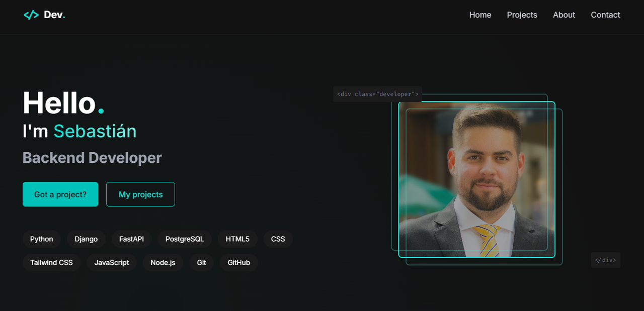Click the closing </div> code label
Image resolution: width=644 pixels, height=311 pixels.
605,260
